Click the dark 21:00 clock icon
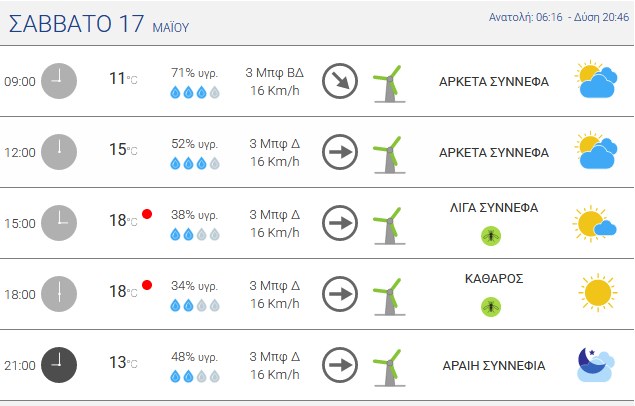Image resolution: width=635 pixels, height=406 pixels. click(59, 365)
